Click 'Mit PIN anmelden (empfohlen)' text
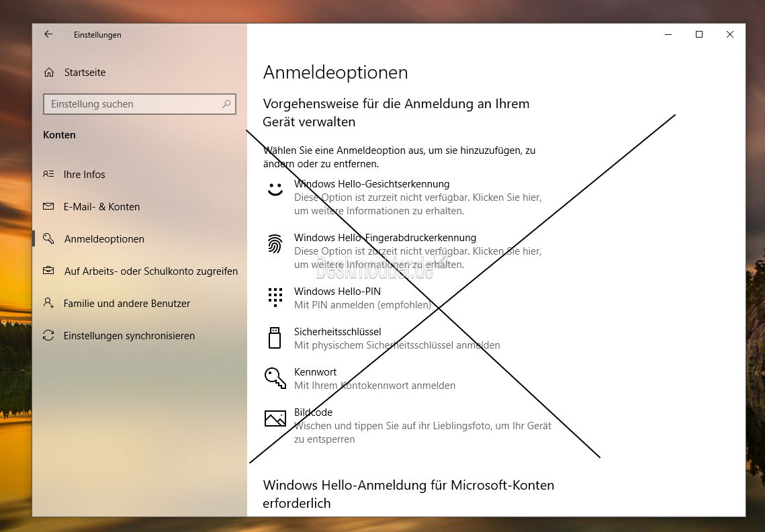Image resolution: width=765 pixels, height=532 pixels. pyautogui.click(x=363, y=305)
